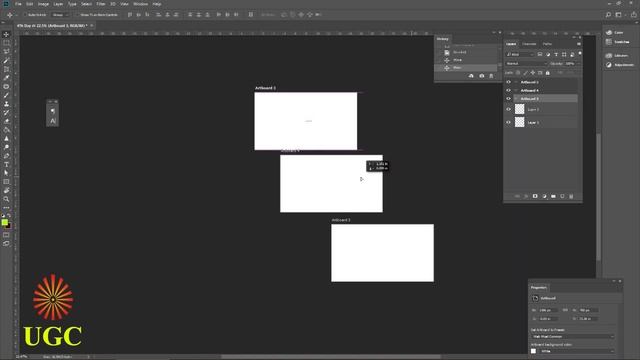Click the search magnifier icon at top right
Image resolution: width=640 pixels, height=360 pixels.
(x=608, y=15)
